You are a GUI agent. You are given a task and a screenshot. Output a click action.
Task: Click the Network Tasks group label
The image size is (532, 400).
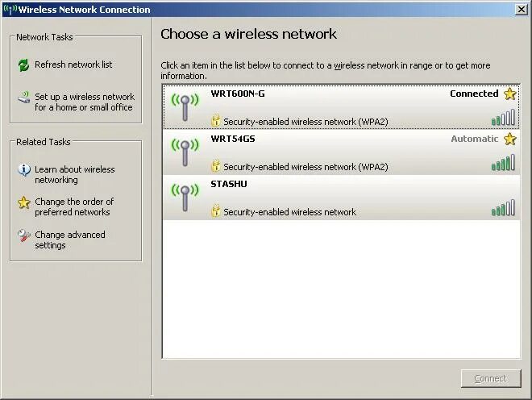coord(44,37)
